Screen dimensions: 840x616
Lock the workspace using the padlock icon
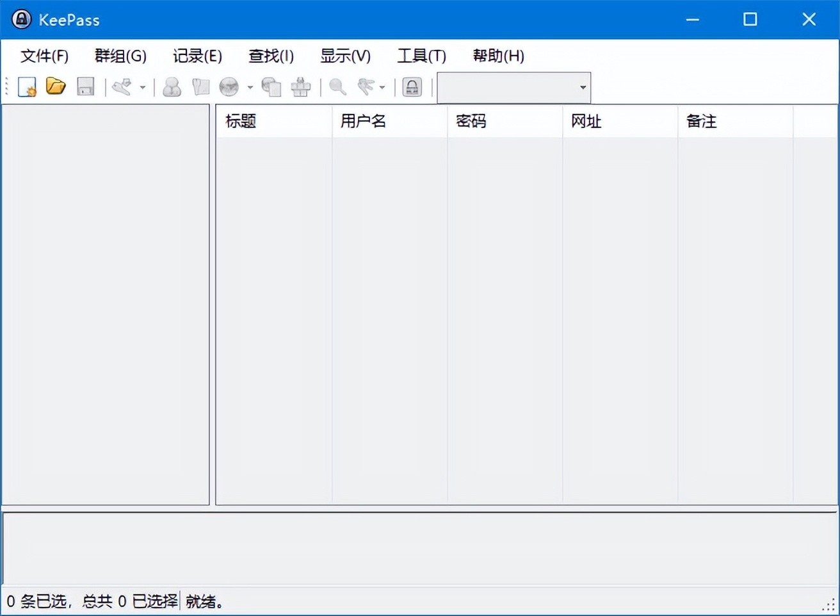click(x=412, y=86)
